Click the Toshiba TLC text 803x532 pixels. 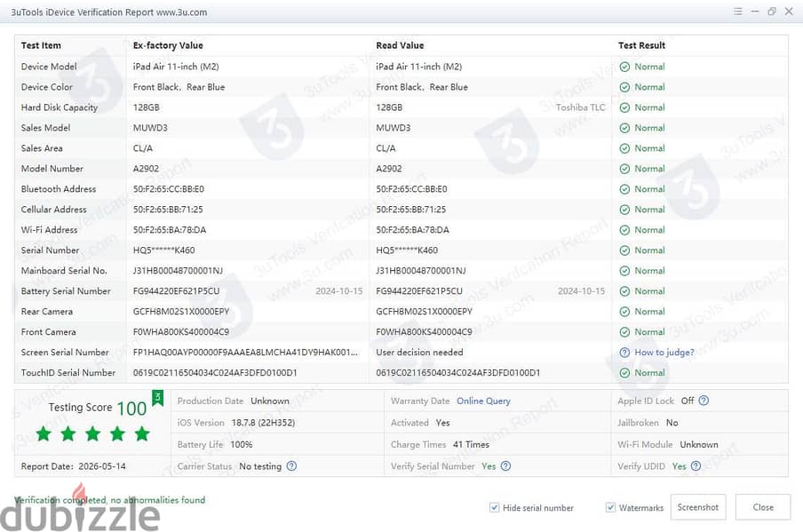pyautogui.click(x=580, y=107)
